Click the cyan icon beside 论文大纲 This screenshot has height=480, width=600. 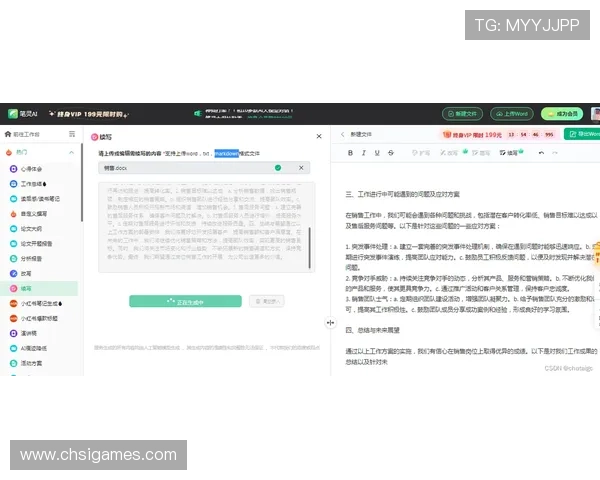(13, 229)
